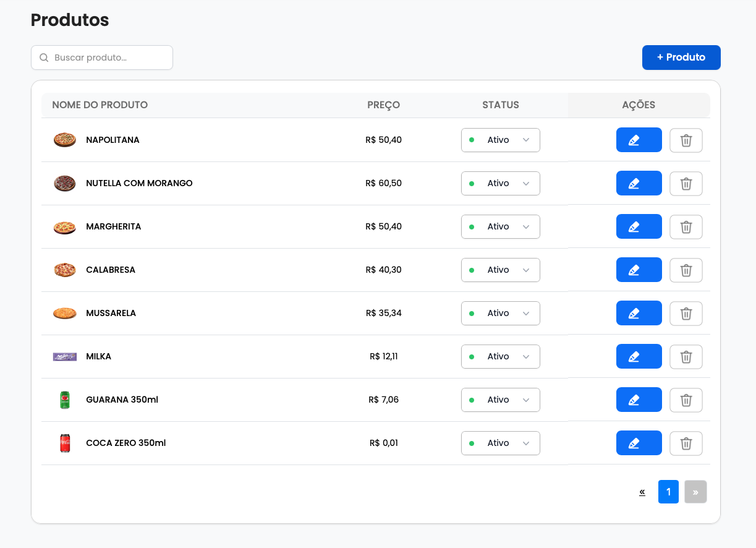This screenshot has width=756, height=548.
Task: Click the edit pencil icon for NAPOLITANA
Action: (x=639, y=140)
